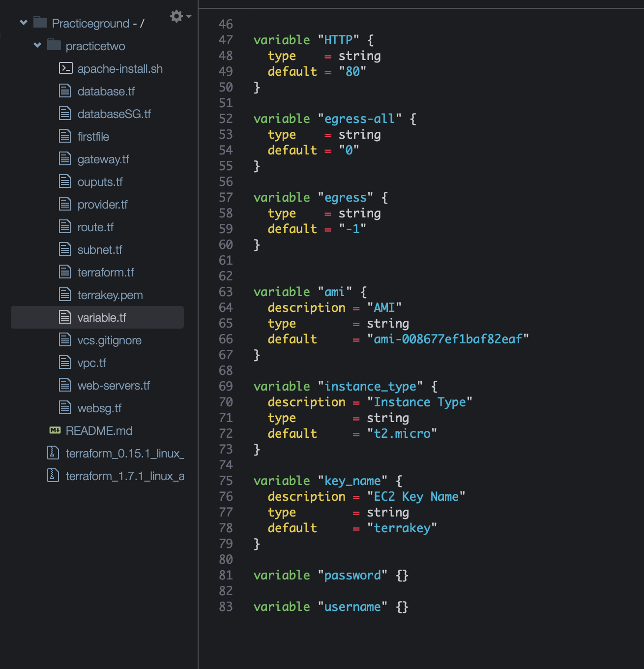The image size is (644, 669).
Task: Select the word terrakey on line 78
Action: pyautogui.click(x=402, y=528)
